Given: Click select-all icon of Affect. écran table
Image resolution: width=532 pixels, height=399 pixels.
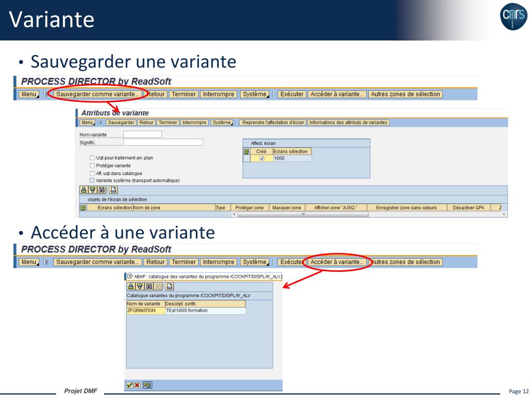Looking at the screenshot, I should (x=247, y=152).
